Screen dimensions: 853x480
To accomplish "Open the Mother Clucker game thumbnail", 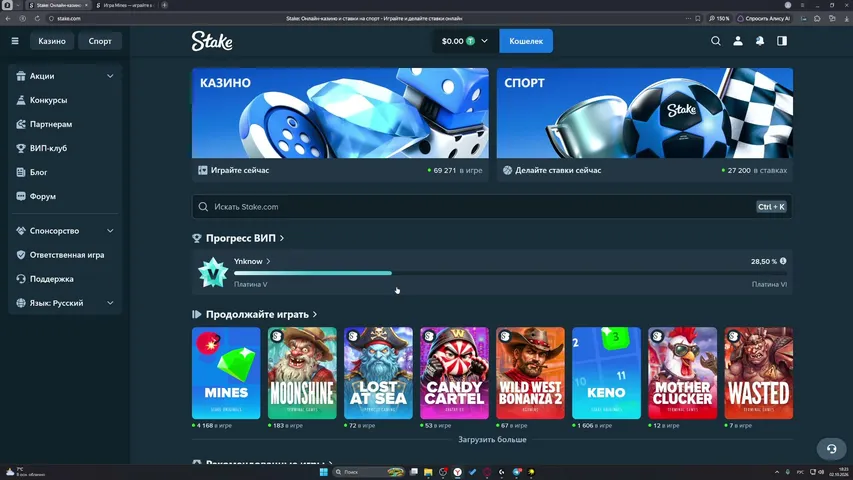I will pyautogui.click(x=682, y=373).
